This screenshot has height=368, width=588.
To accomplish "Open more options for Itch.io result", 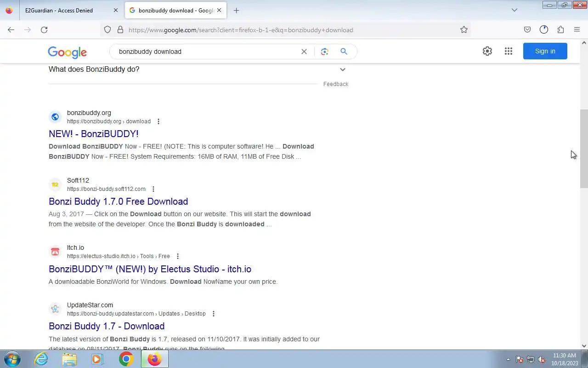I will pos(178,256).
